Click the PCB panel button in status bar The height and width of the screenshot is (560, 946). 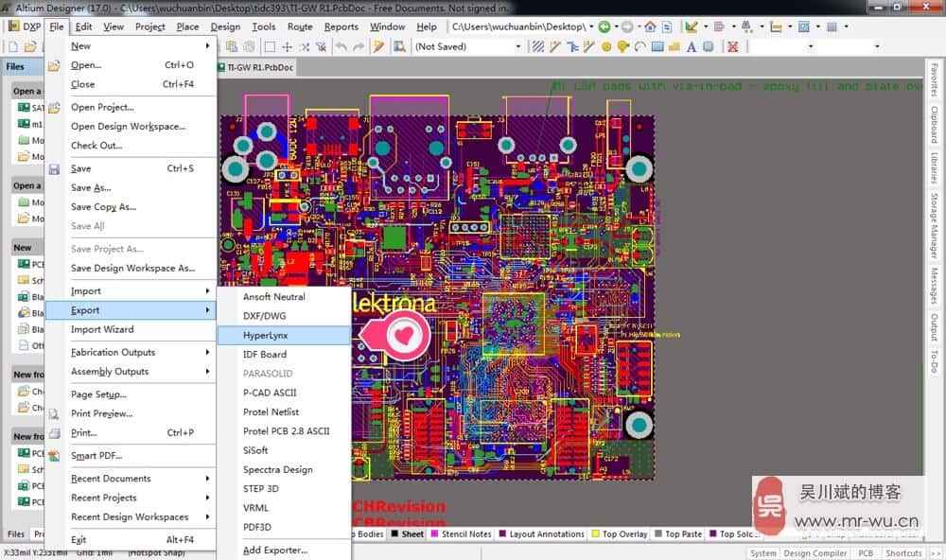(x=866, y=553)
